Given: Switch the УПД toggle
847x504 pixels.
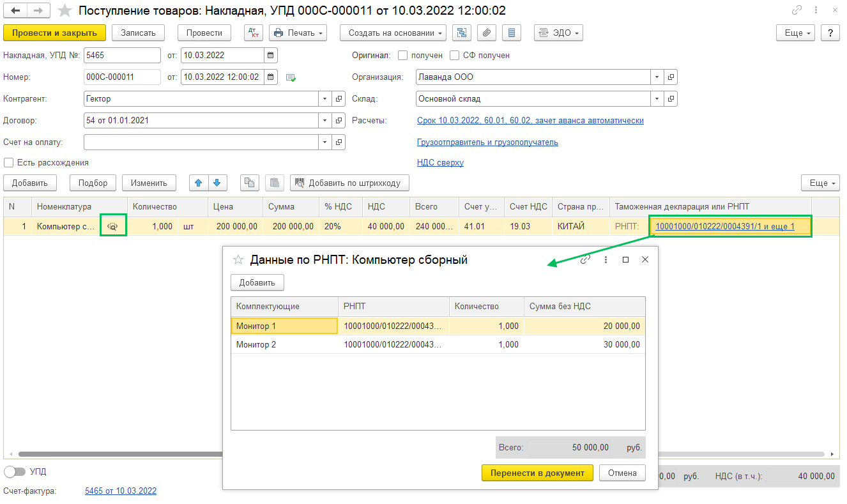Looking at the screenshot, I should (15, 471).
